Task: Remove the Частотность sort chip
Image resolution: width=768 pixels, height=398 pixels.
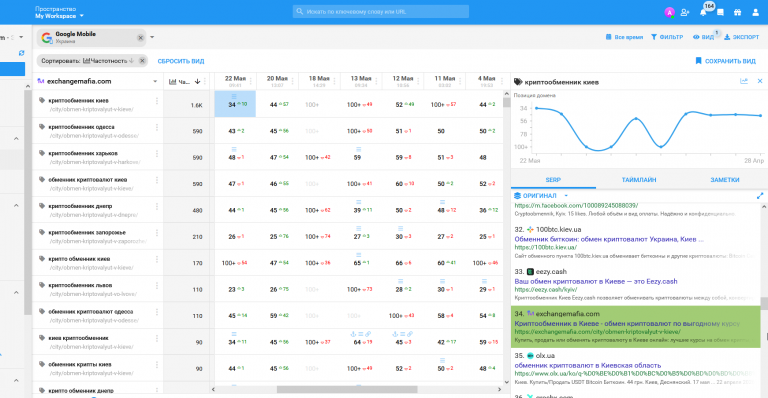Action: [x=142, y=61]
